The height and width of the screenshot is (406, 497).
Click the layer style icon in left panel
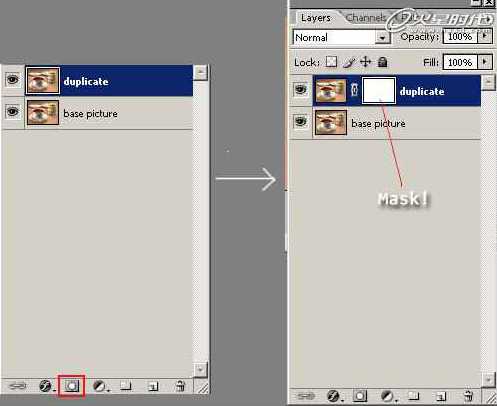45,386
